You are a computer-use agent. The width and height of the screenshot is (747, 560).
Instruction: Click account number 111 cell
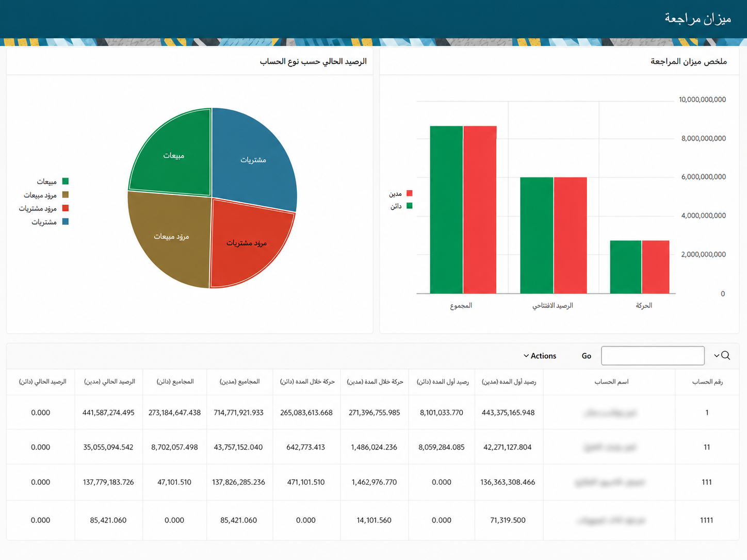tap(707, 482)
